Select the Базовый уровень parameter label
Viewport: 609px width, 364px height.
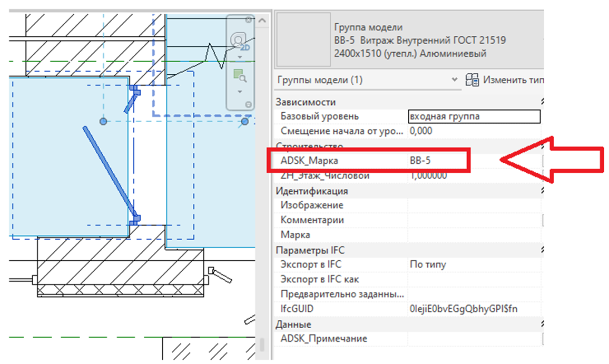click(x=319, y=116)
